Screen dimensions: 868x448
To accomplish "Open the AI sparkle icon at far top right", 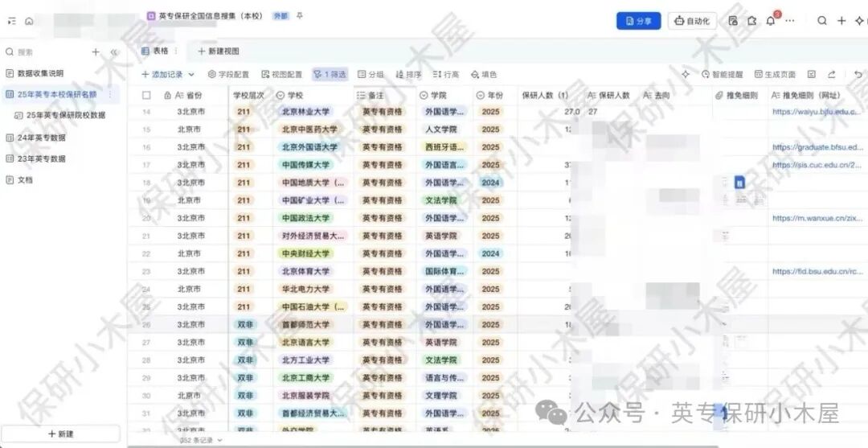I will click(860, 21).
